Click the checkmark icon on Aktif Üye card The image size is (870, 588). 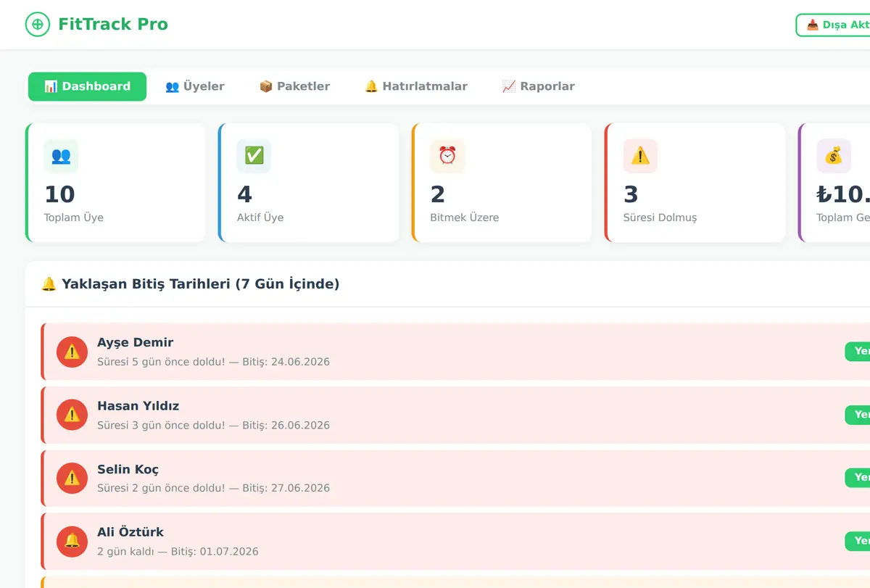254,156
